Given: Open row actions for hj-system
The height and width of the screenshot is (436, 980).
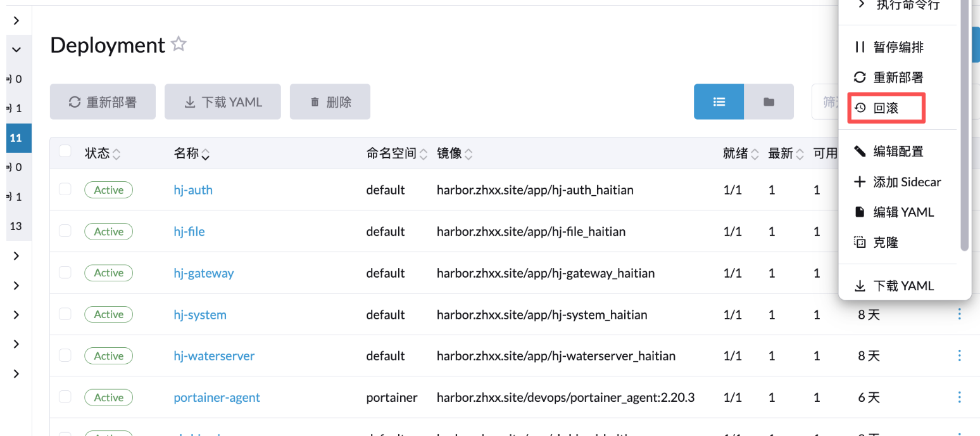Looking at the screenshot, I should (959, 314).
